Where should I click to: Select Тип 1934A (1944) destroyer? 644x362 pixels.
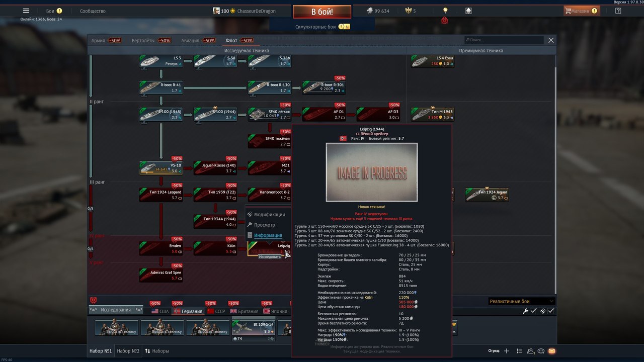215,222
